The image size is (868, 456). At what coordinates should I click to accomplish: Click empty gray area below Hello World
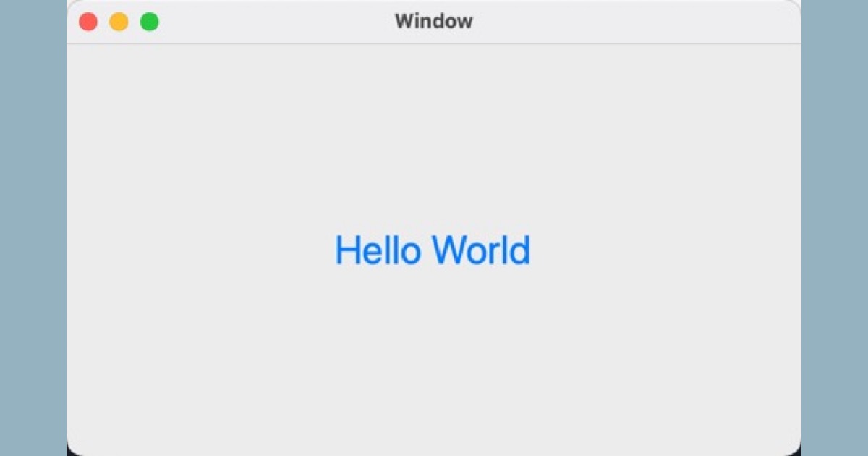point(433,355)
